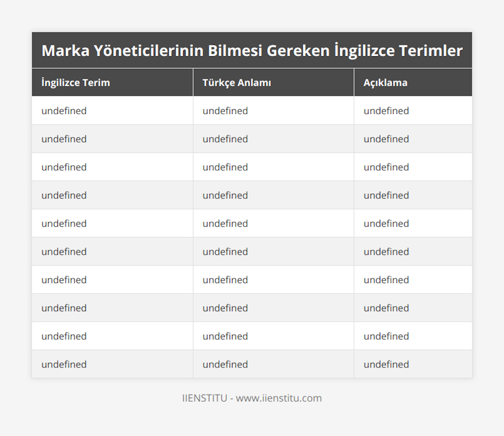Select second row cell under İngilizce Terim
Viewport: 504px width, 436px height.
(x=64, y=139)
